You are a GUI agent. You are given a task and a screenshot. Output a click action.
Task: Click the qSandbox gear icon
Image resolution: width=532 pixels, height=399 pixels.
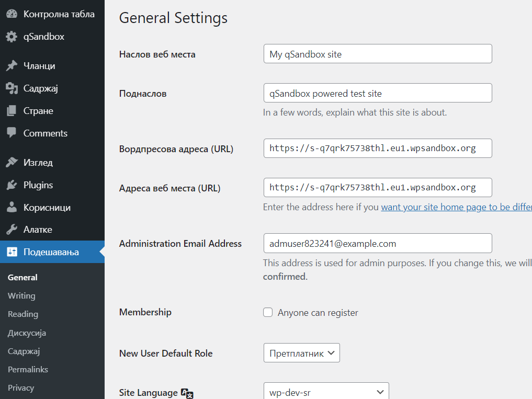pyautogui.click(x=12, y=37)
